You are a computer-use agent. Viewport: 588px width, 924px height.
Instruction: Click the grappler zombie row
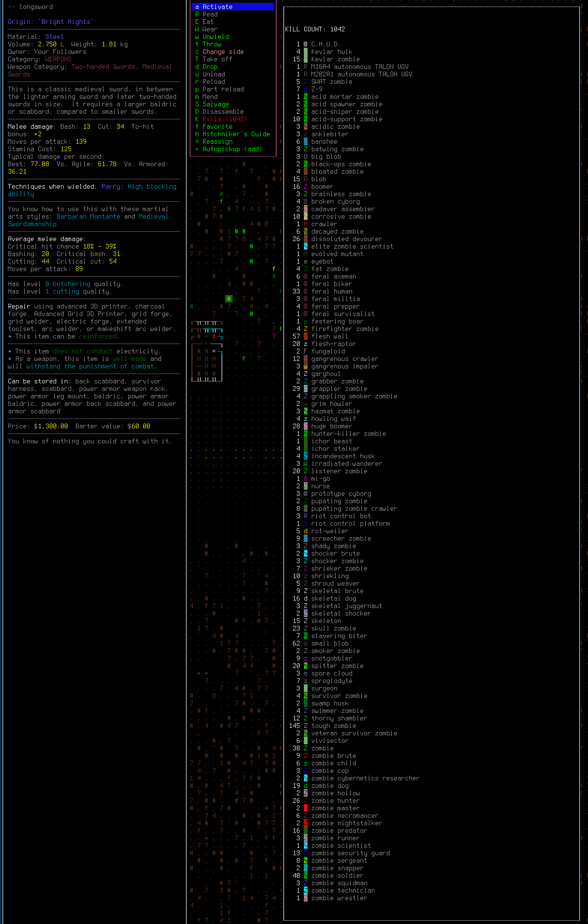330,389
